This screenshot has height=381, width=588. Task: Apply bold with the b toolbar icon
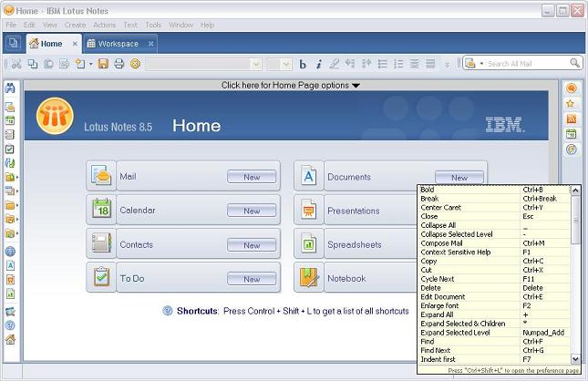click(x=303, y=64)
